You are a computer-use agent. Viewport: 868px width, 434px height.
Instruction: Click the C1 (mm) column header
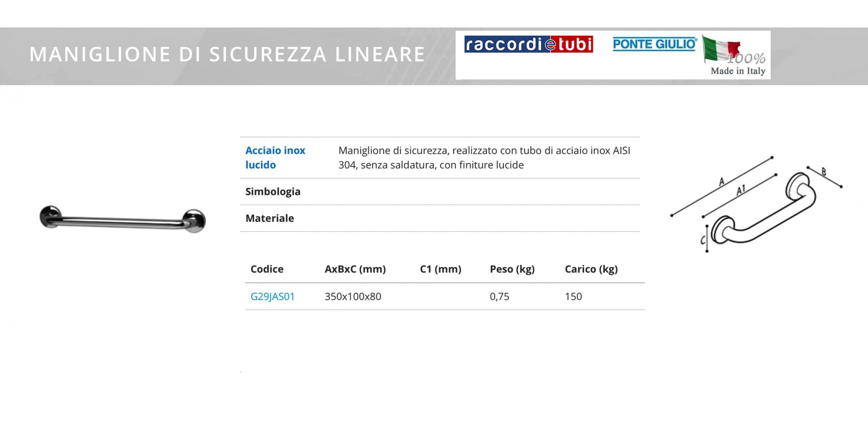pyautogui.click(x=440, y=269)
